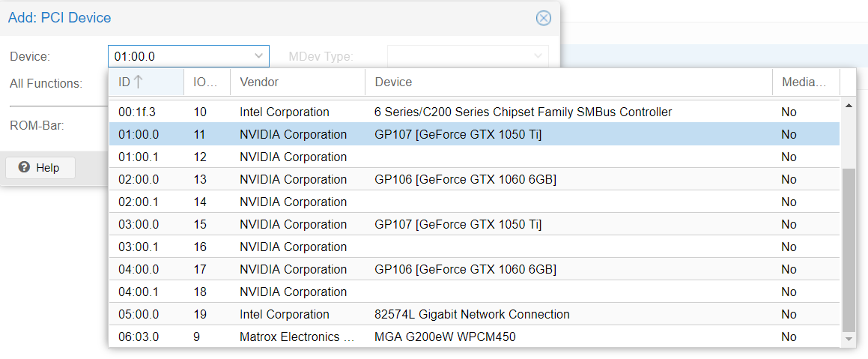The width and height of the screenshot is (868, 359).
Task: Click the scrollbar down arrow in device list
Action: tap(848, 339)
